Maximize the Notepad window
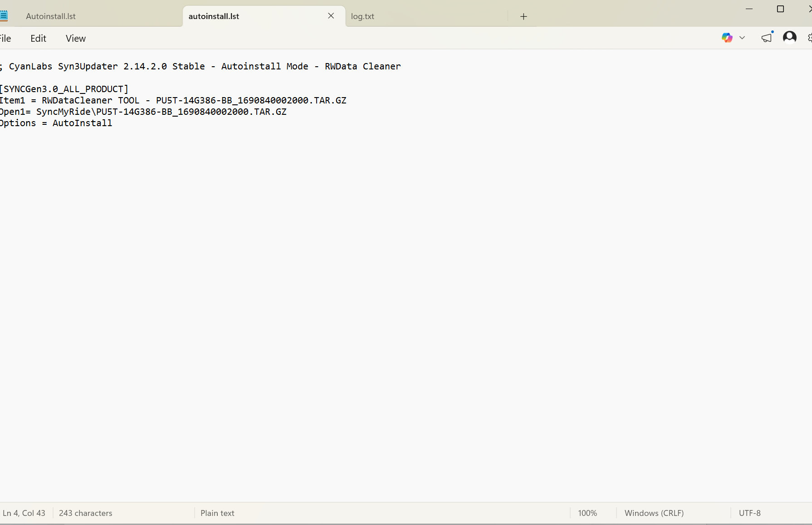 (x=780, y=9)
